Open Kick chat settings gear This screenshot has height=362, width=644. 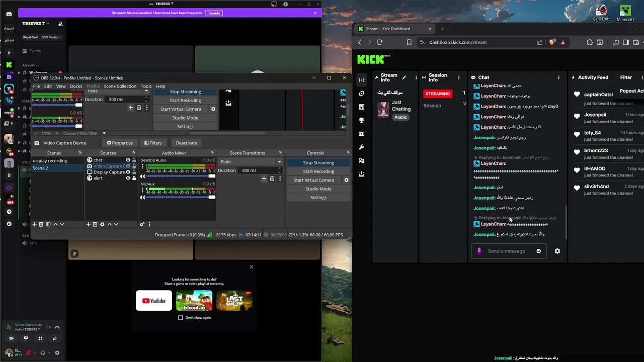click(x=557, y=251)
